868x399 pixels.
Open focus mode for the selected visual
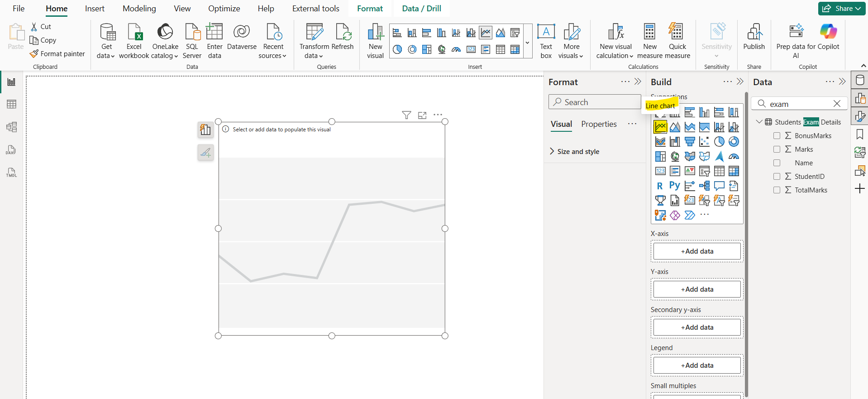422,115
